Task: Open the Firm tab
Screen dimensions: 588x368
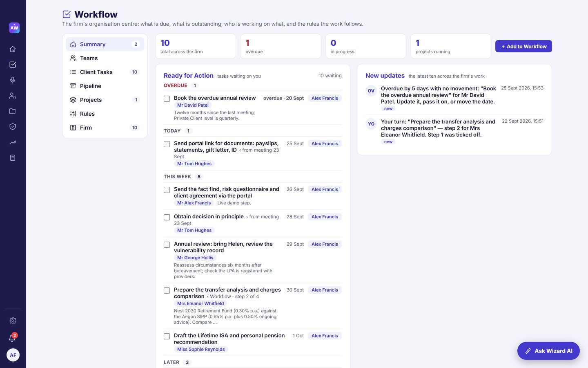Action: click(x=105, y=128)
